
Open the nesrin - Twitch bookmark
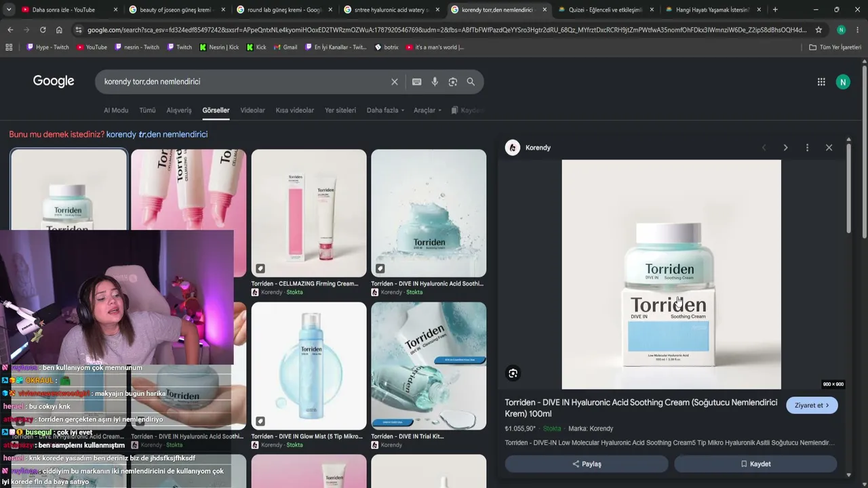(x=137, y=47)
